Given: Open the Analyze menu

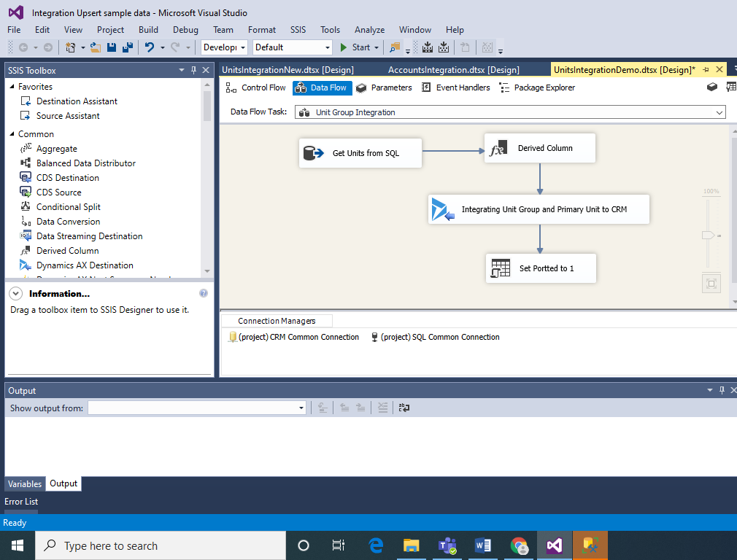Looking at the screenshot, I should (x=369, y=30).
